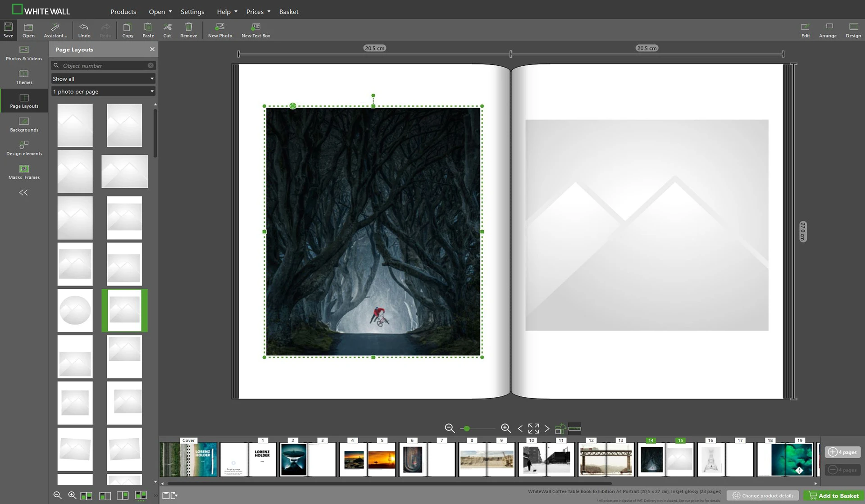
Task: Collapse sidebar with double-chevron arrows
Action: coord(23,193)
